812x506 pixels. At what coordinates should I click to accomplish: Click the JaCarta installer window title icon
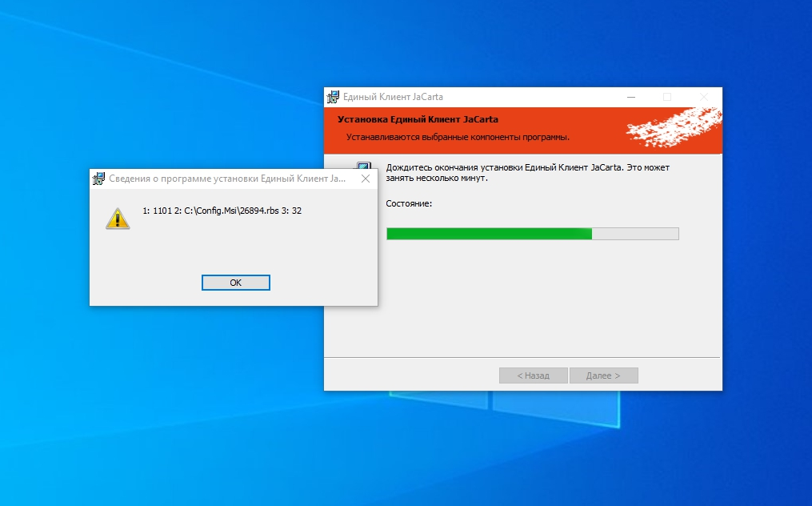334,97
